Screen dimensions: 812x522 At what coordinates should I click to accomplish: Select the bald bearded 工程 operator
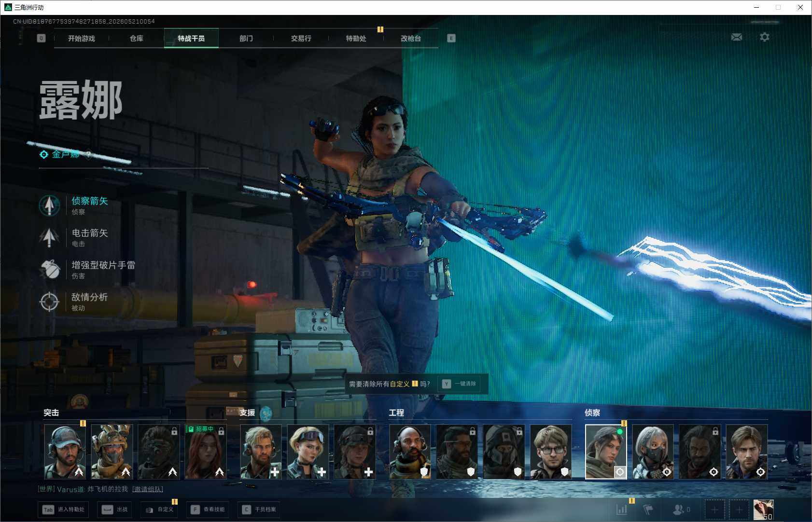(410, 452)
